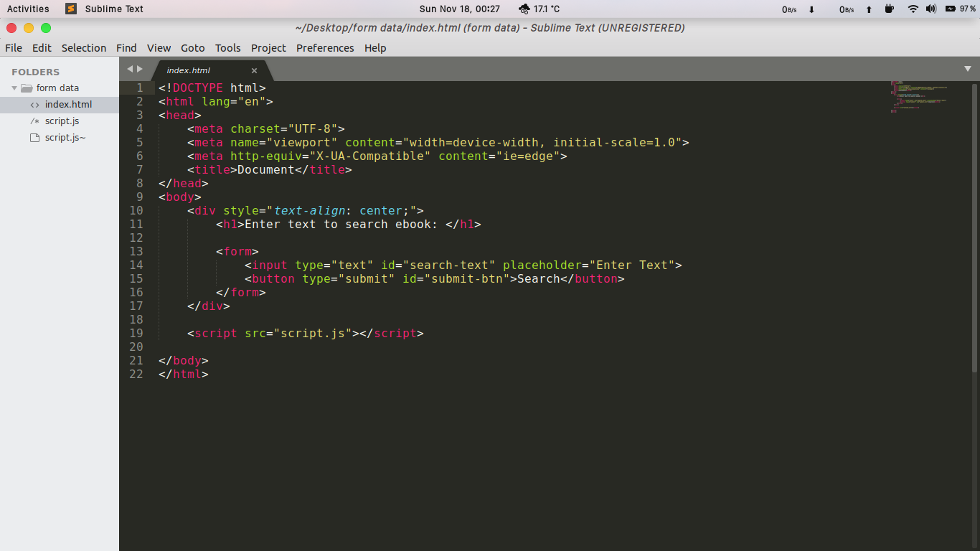
Task: Open the Wi-Fi network indicator
Action: click(x=913, y=9)
